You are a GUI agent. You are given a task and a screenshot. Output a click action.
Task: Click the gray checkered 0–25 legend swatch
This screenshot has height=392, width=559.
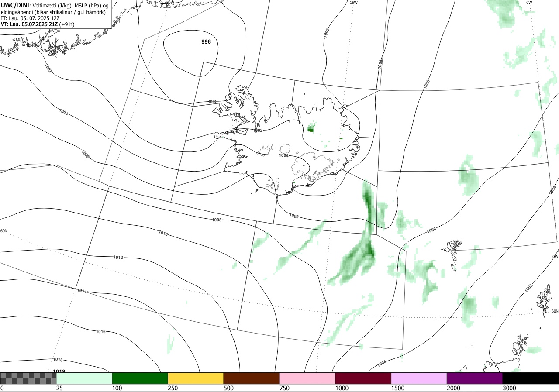pyautogui.click(x=28, y=378)
